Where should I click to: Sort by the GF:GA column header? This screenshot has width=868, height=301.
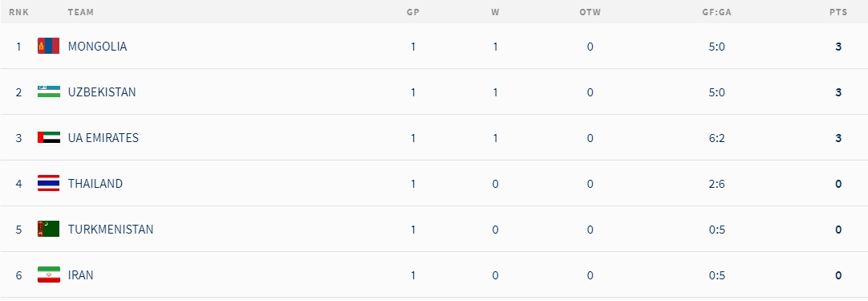point(717,12)
